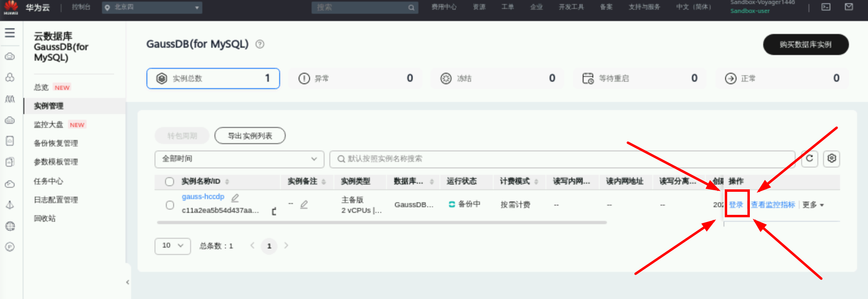868x299 pixels.
Task: Change page size dropdown showing 10
Action: 173,246
